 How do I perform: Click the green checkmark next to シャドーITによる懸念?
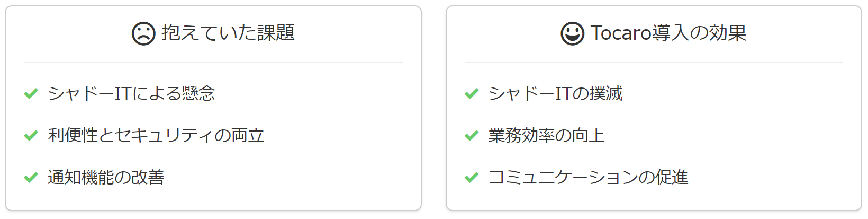tap(31, 93)
